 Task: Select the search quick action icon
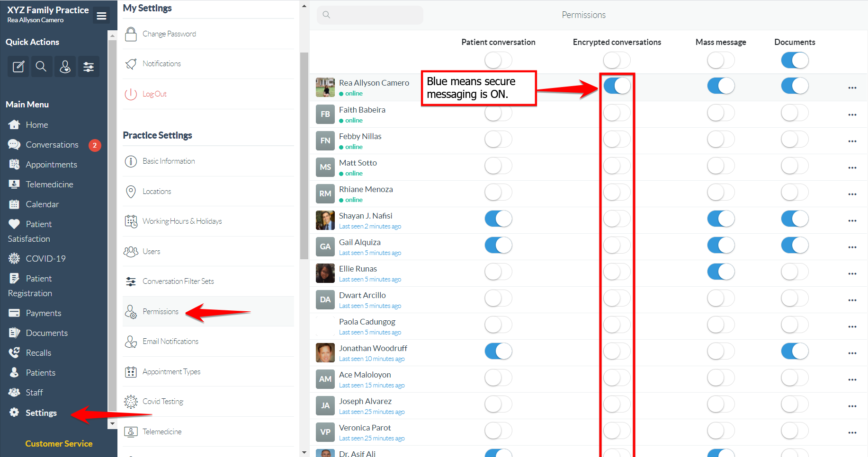[x=41, y=67]
